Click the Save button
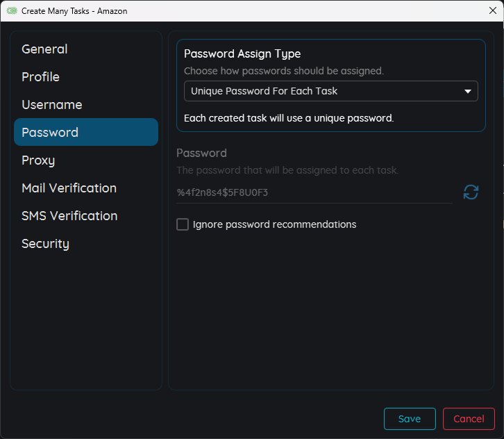Screen dimensions: 504x439 tap(410, 419)
